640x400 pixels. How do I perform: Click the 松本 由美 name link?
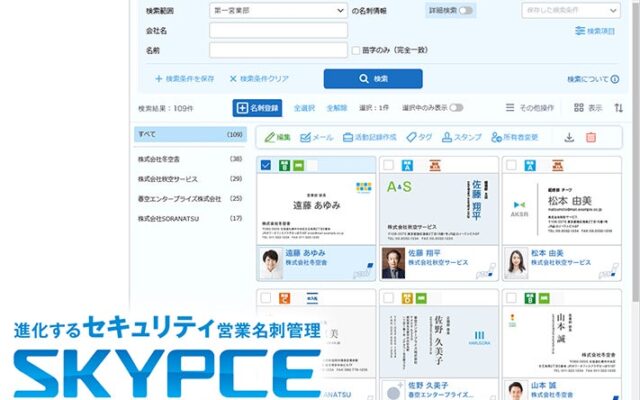click(547, 253)
